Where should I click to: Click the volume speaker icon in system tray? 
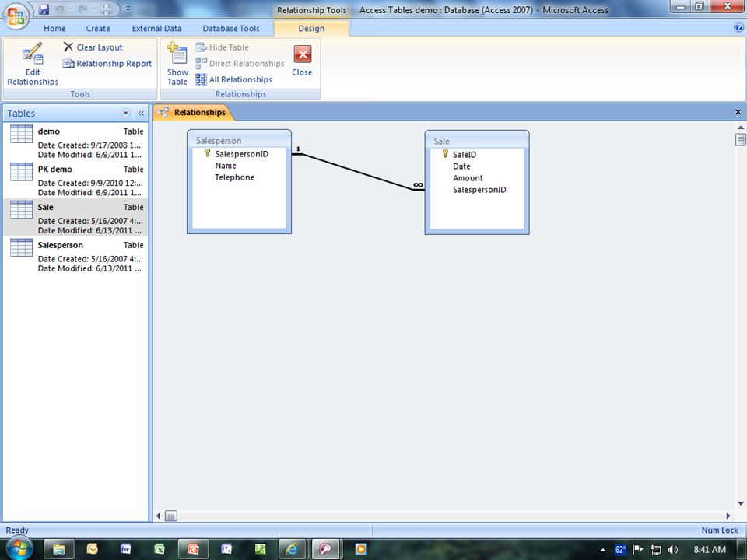(x=672, y=550)
